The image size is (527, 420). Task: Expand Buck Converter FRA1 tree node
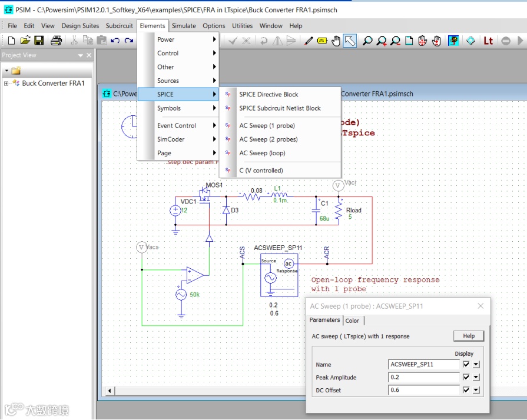6,84
